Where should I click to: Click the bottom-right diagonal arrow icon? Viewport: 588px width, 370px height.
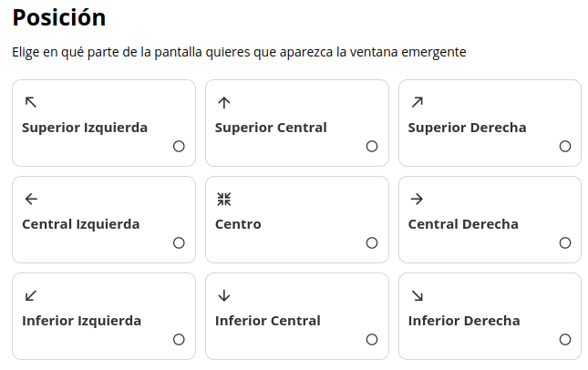tap(418, 295)
